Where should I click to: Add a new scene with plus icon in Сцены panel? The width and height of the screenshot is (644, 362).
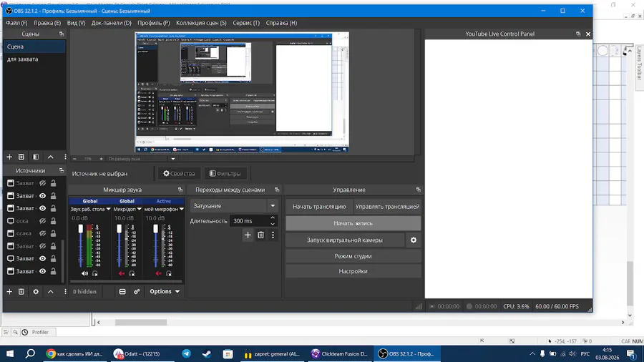[x=9, y=157]
